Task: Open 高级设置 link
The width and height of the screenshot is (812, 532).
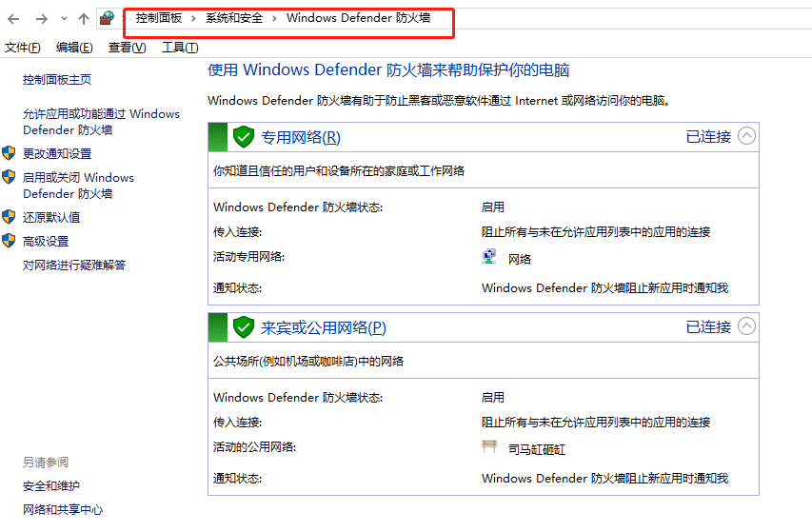Action: 46,241
